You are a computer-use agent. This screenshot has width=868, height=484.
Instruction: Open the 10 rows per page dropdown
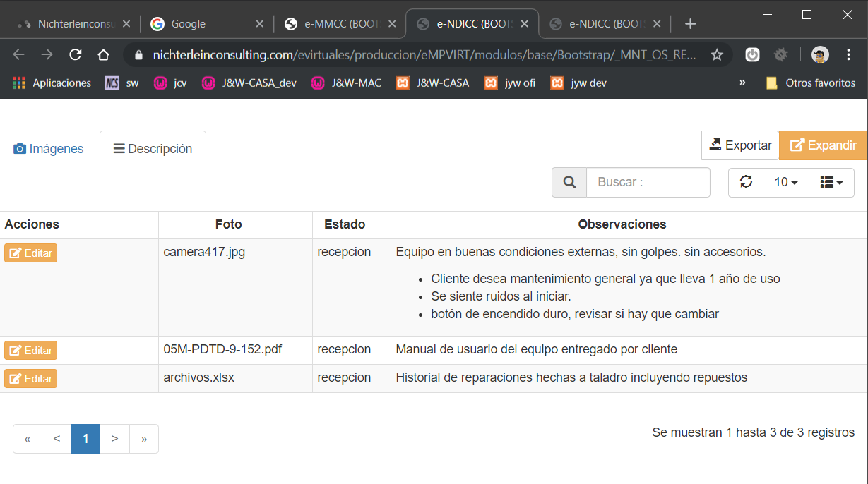[785, 182]
